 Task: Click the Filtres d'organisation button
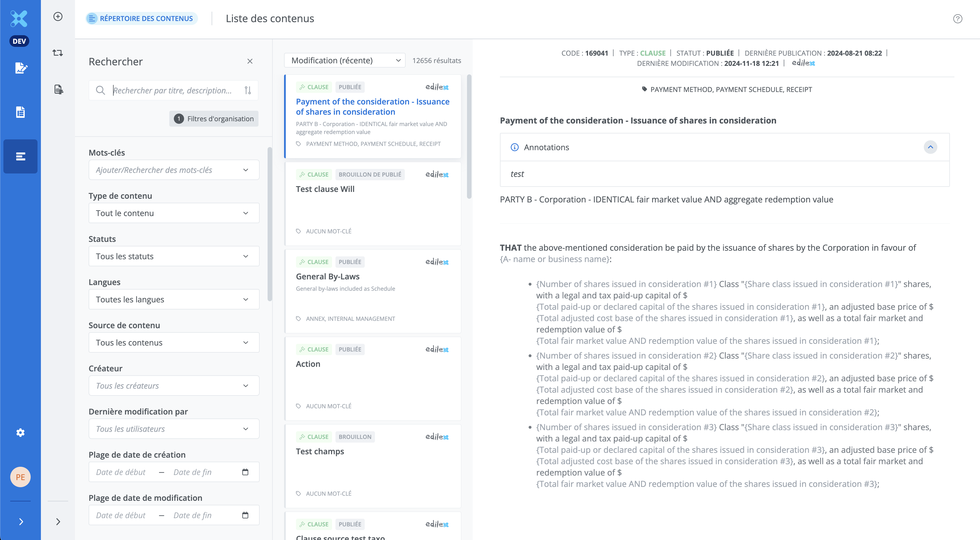pos(214,119)
